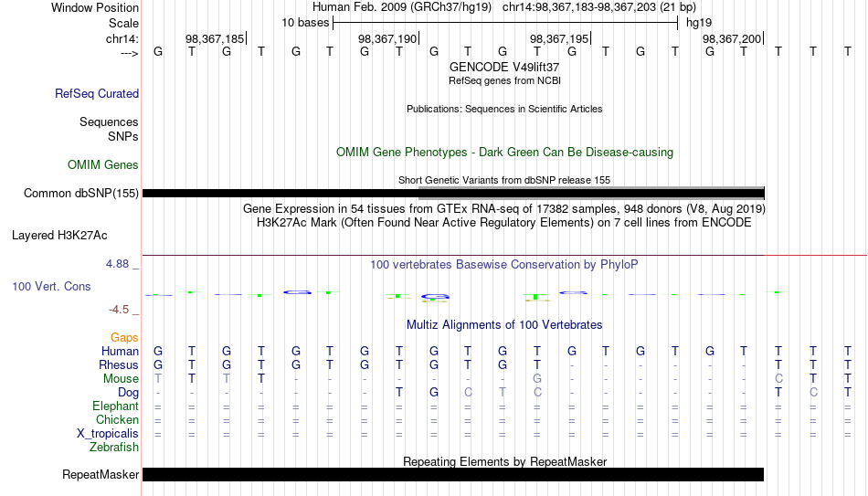This screenshot has height=496, width=868.
Task: Click the Chicken species row label
Action: click(x=117, y=419)
